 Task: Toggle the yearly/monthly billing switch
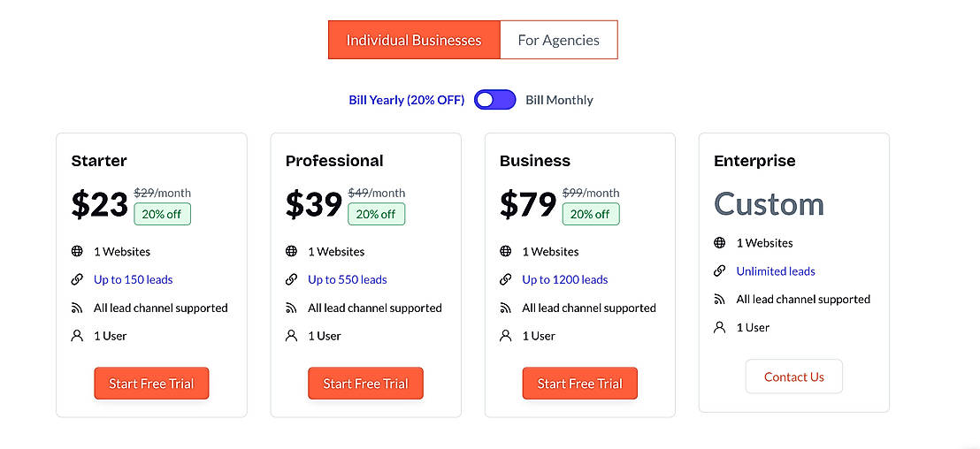(x=494, y=100)
